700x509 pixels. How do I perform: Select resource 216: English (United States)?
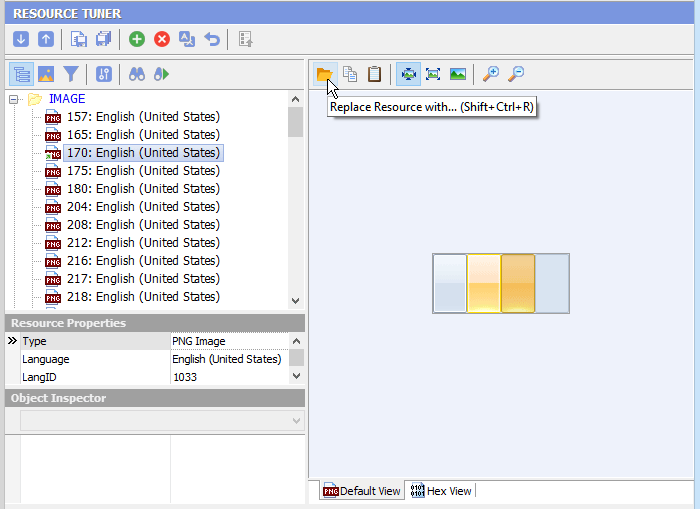pyautogui.click(x=143, y=260)
